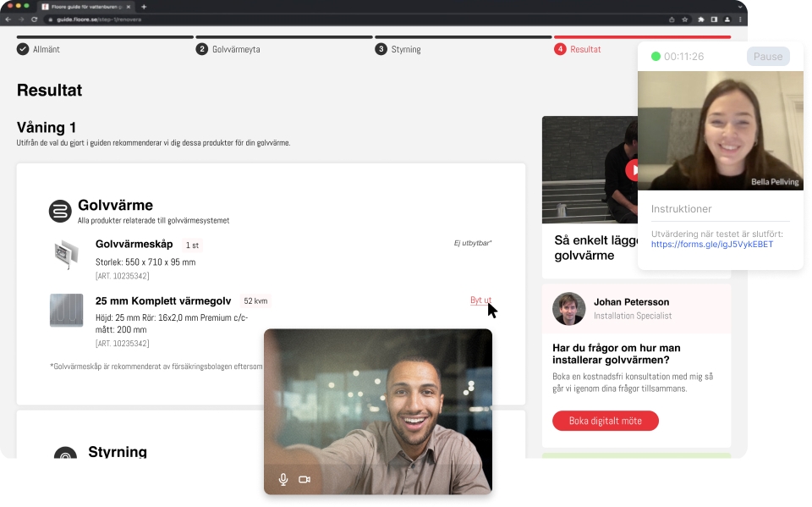812x507 pixels.
Task: Open the browser three-dot menu
Action: (x=740, y=19)
